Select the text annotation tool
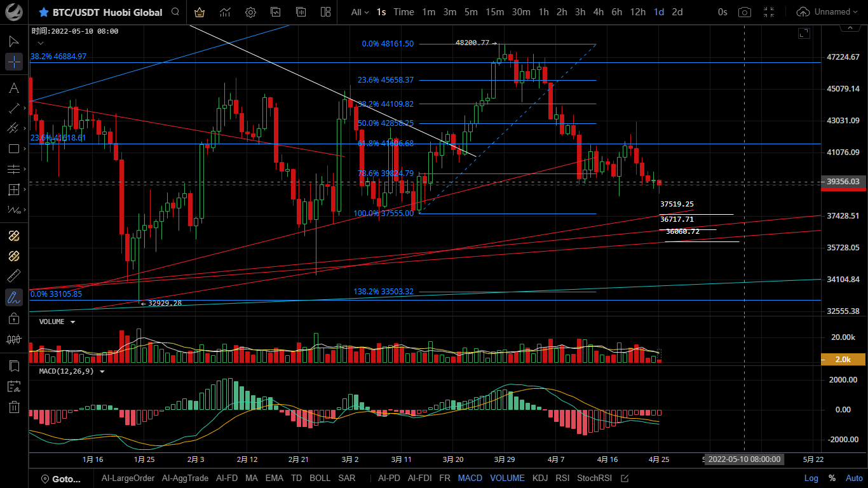 pos(14,88)
